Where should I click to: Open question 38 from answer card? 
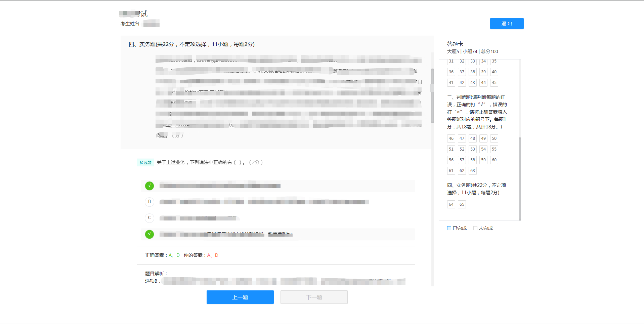click(473, 72)
